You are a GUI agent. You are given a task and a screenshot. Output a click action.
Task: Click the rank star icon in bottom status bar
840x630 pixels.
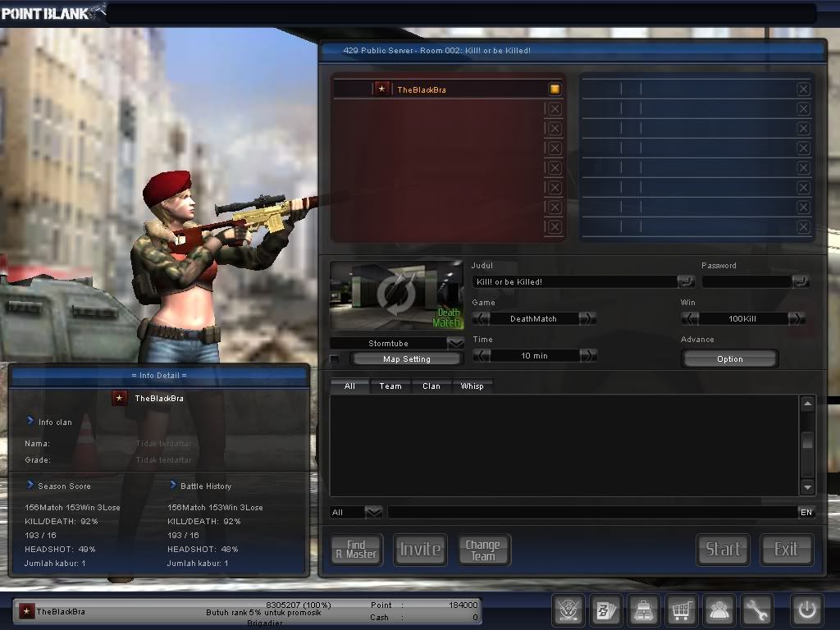tap(26, 611)
